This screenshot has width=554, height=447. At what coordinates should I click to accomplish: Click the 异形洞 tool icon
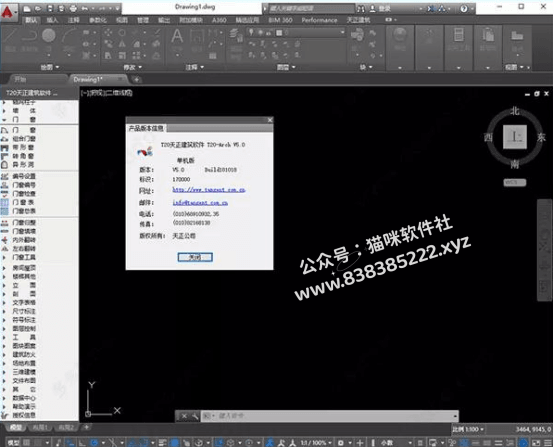point(5,165)
